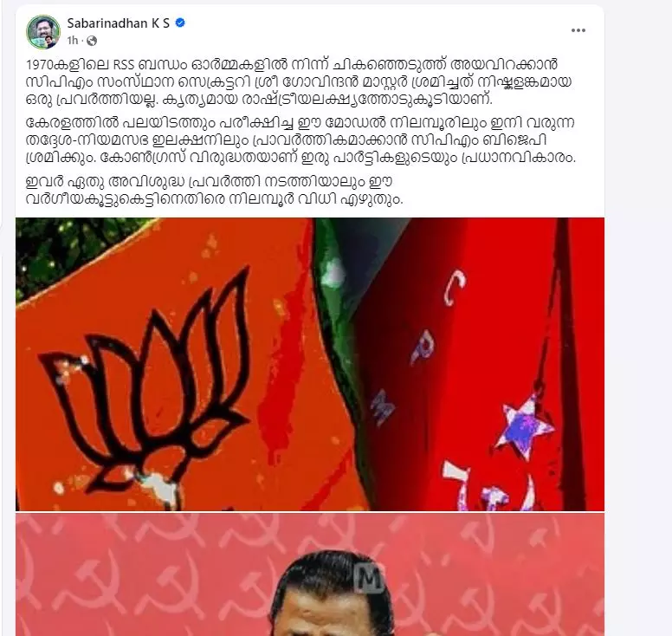
Task: Click the globe public audience icon
Action: (x=92, y=41)
